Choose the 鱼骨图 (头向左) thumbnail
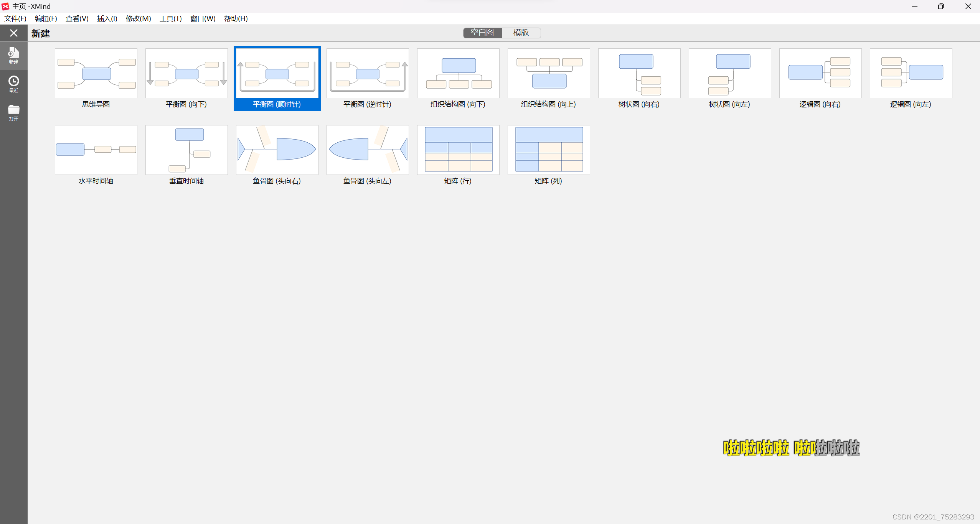The height and width of the screenshot is (524, 980). click(x=368, y=150)
